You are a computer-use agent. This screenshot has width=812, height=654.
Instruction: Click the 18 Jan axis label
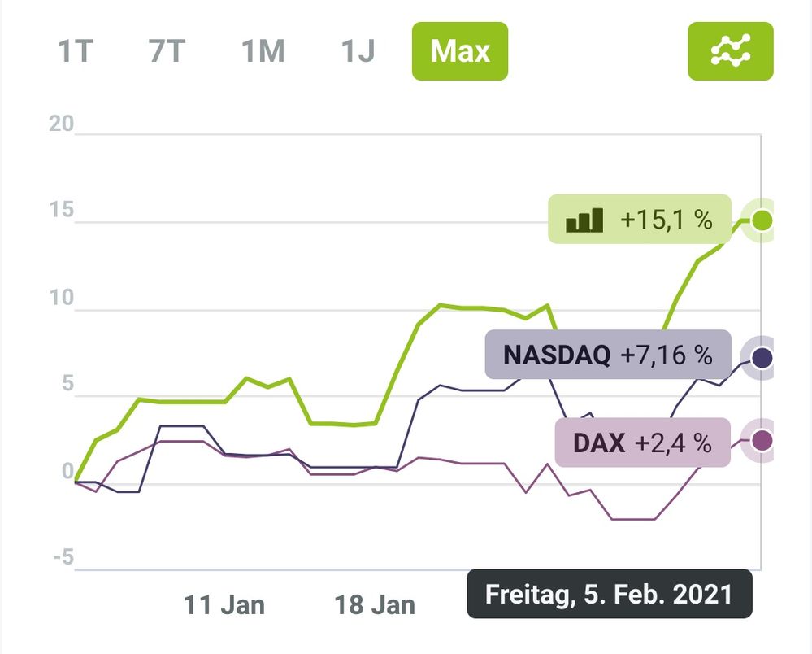pyautogui.click(x=375, y=605)
